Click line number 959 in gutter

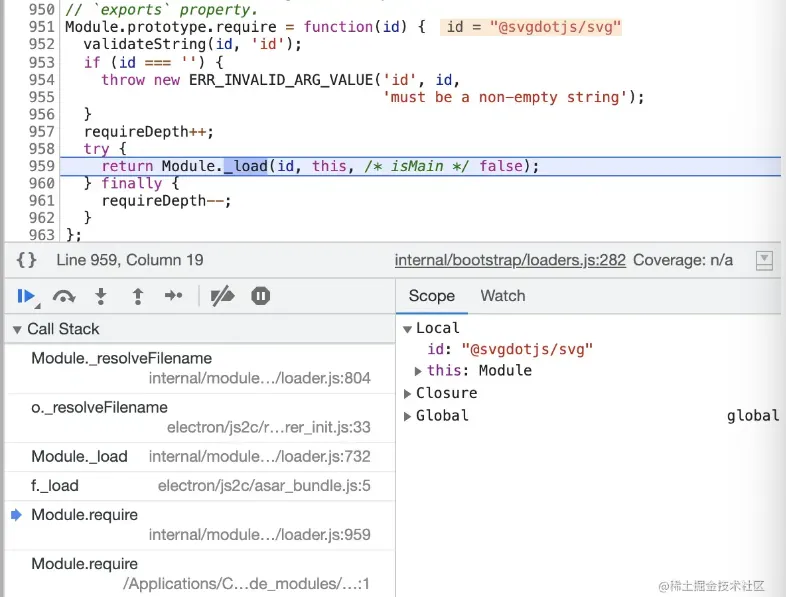pos(42,166)
